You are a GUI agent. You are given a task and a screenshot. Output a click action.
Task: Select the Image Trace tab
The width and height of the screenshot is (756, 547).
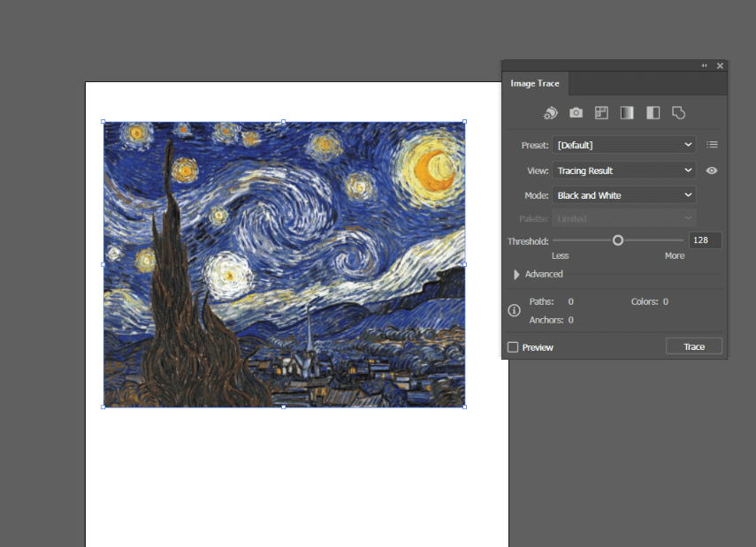pyautogui.click(x=535, y=83)
